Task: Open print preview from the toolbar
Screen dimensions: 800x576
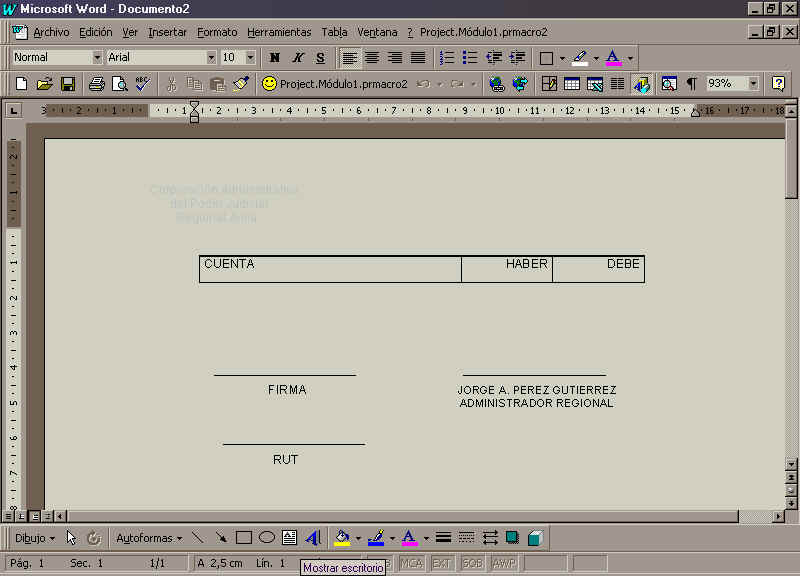Action: point(119,84)
